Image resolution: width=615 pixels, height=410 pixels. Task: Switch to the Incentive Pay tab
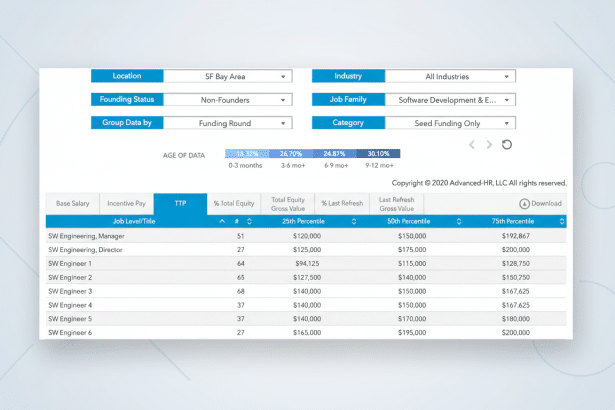pyautogui.click(x=126, y=204)
